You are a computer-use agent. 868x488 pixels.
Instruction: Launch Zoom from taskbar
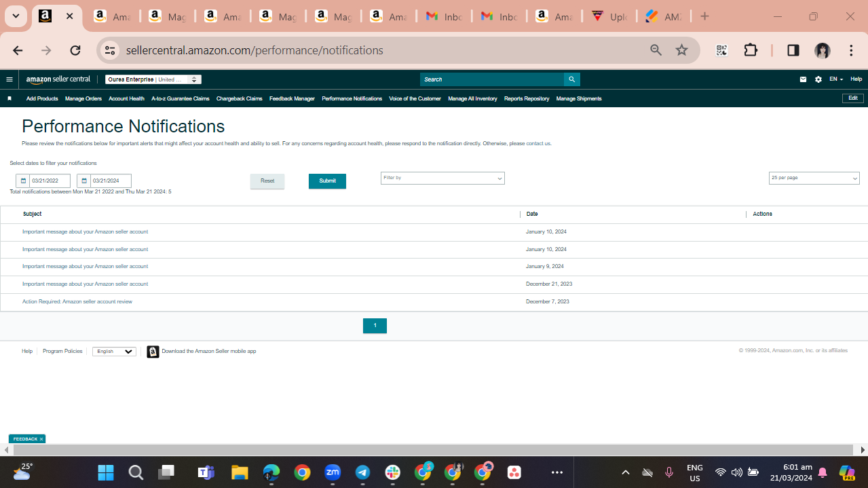[x=333, y=472]
